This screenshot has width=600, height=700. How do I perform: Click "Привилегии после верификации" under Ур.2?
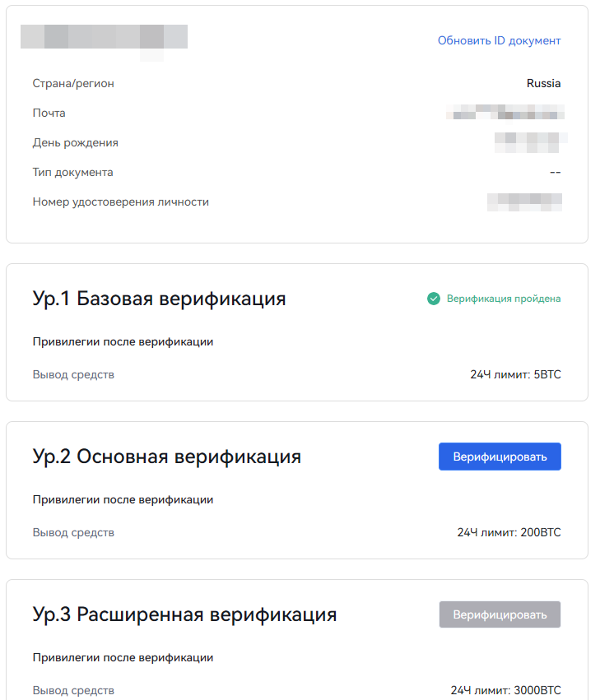click(x=123, y=499)
